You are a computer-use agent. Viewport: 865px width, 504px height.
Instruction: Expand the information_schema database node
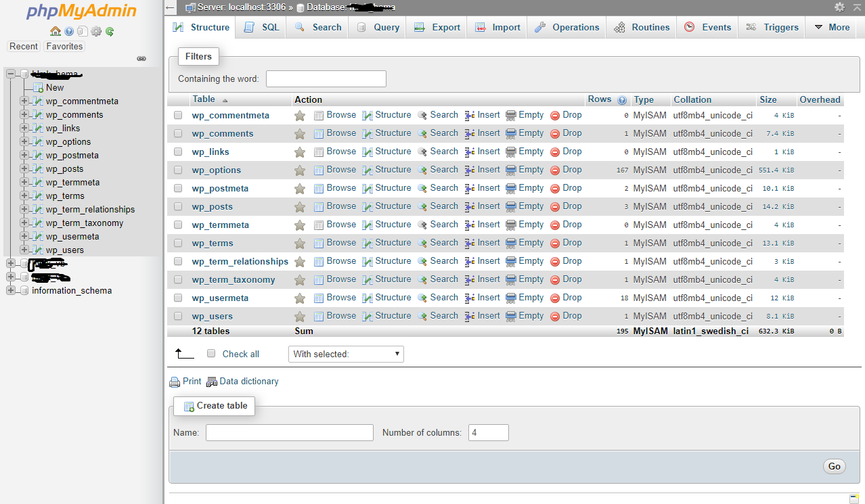pyautogui.click(x=11, y=290)
